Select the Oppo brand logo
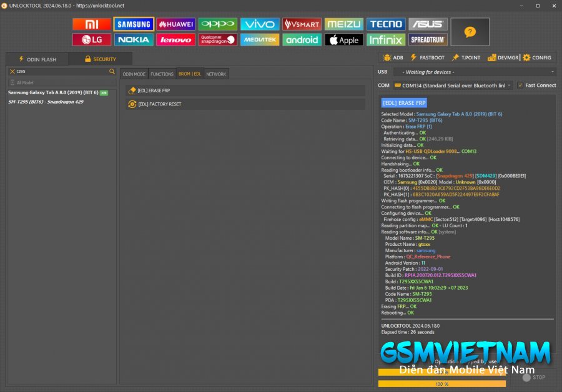Viewport: 562px width, 392px height. 218,24
